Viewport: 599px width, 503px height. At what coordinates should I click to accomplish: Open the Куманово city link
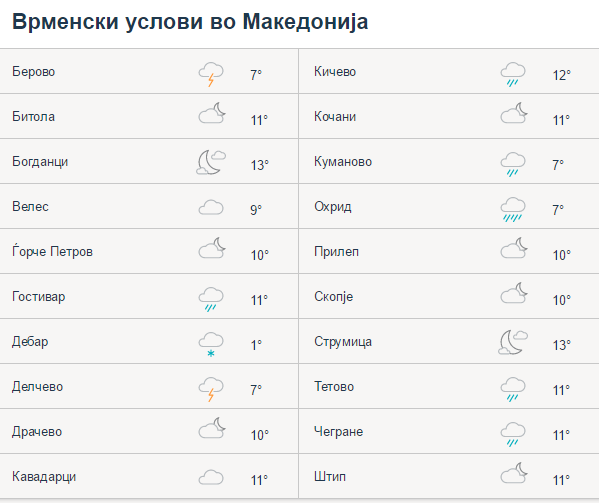343,162
